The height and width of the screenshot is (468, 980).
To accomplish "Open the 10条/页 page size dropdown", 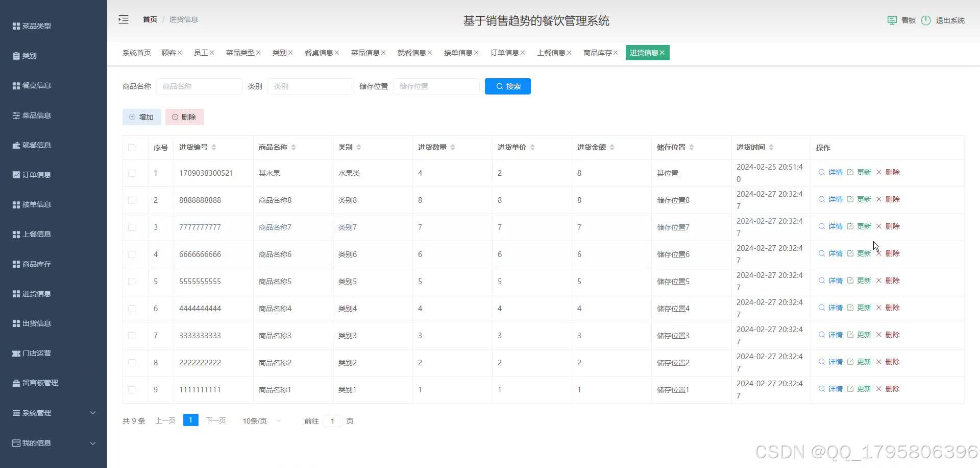I will coord(262,421).
